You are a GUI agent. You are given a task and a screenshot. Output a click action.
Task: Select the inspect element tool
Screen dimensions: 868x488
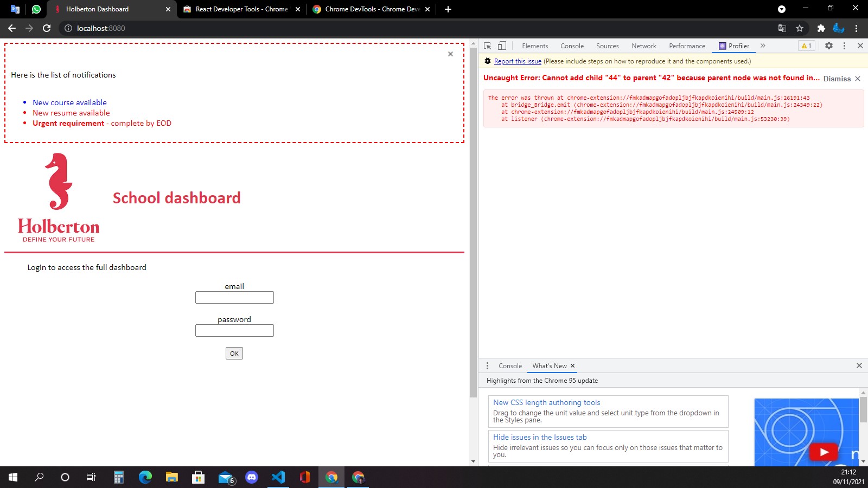pyautogui.click(x=487, y=46)
